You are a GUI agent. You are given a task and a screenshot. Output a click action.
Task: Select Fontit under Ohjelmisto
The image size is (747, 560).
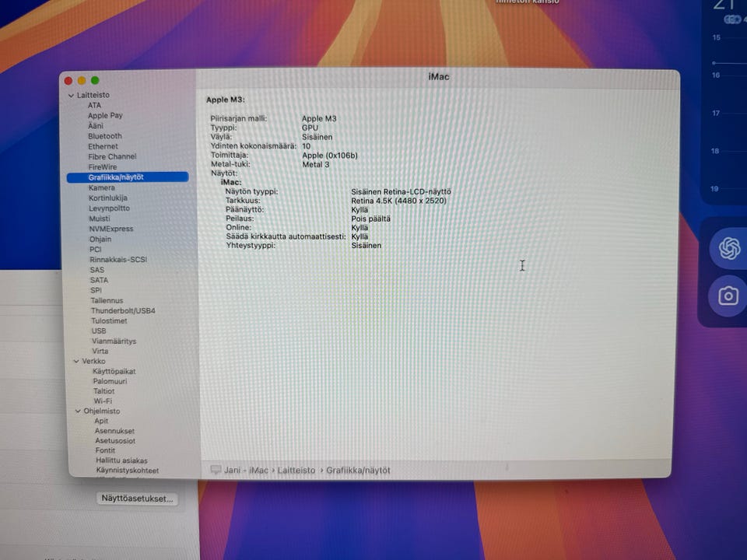click(x=105, y=450)
